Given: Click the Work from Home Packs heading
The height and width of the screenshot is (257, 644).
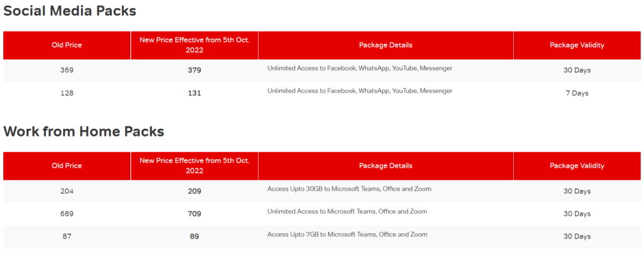Looking at the screenshot, I should (x=84, y=132).
